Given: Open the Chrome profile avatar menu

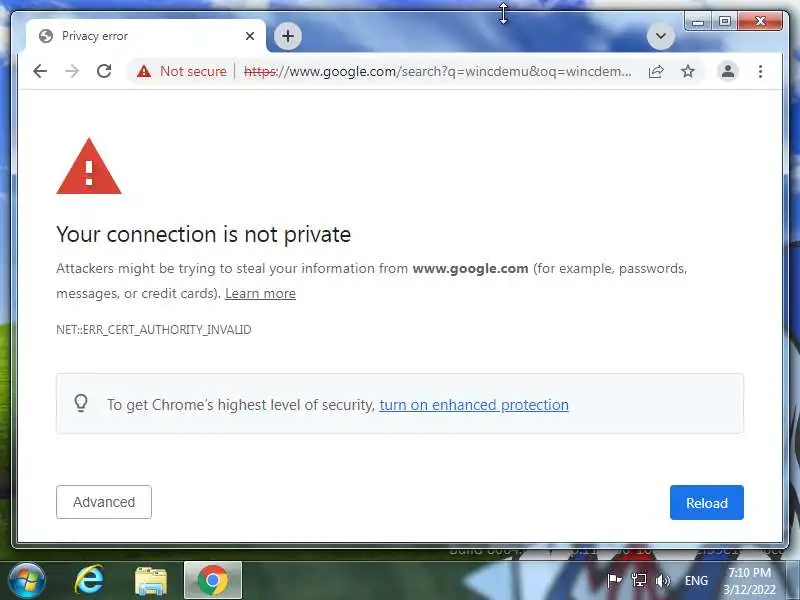Looking at the screenshot, I should (728, 71).
